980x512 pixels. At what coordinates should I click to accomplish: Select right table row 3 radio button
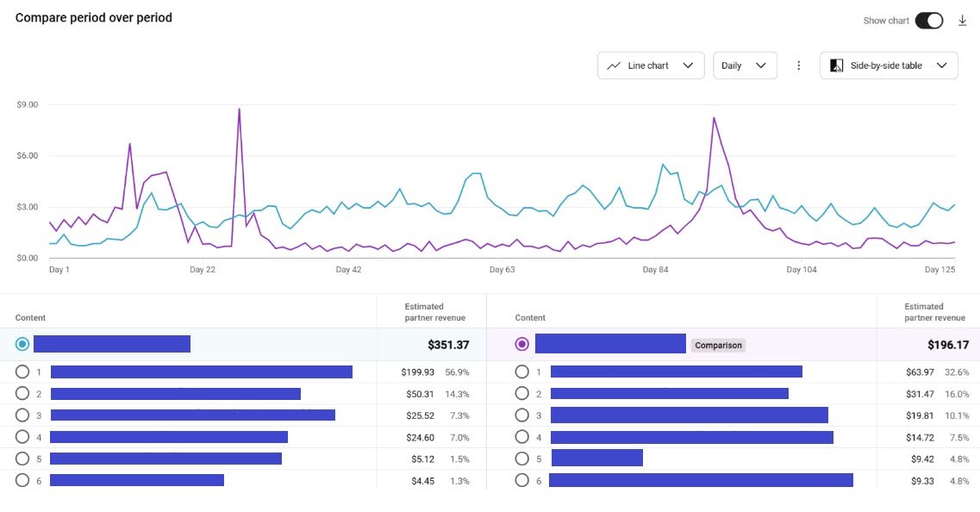[x=521, y=415]
